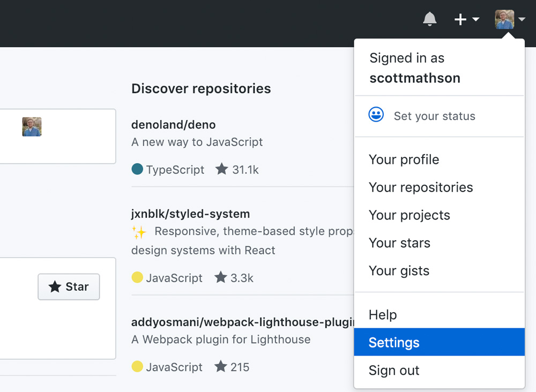Click the star icon beside 3.3k
Screen dimensions: 536x392
click(220, 277)
